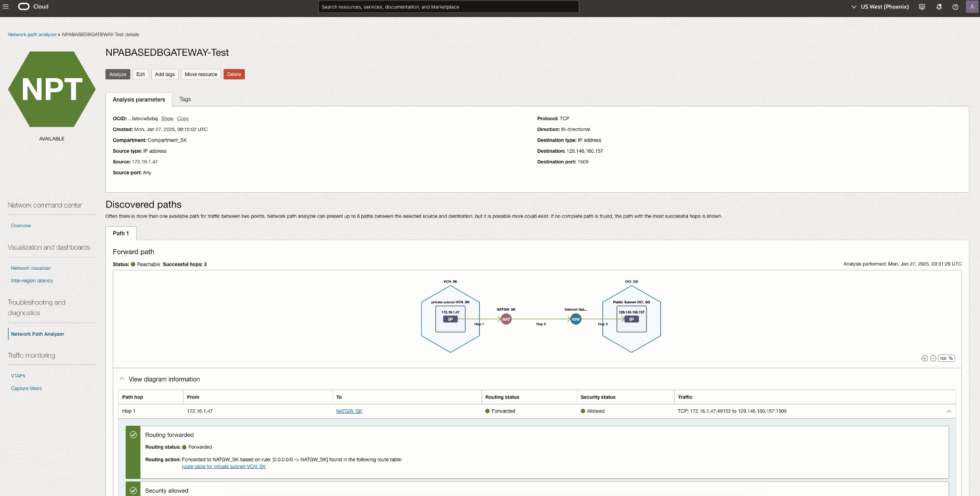The image size is (980, 496).
Task: Click Move resource button
Action: coord(201,75)
